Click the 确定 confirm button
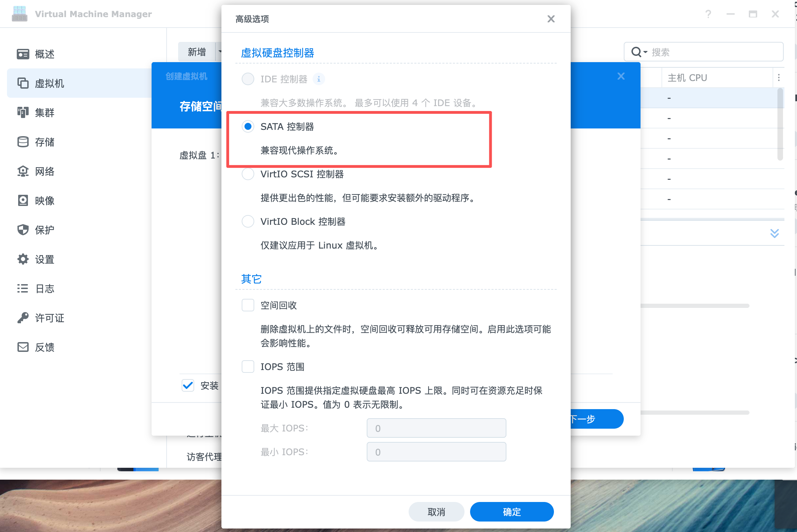Viewport: 797px width, 532px height. 512,512
